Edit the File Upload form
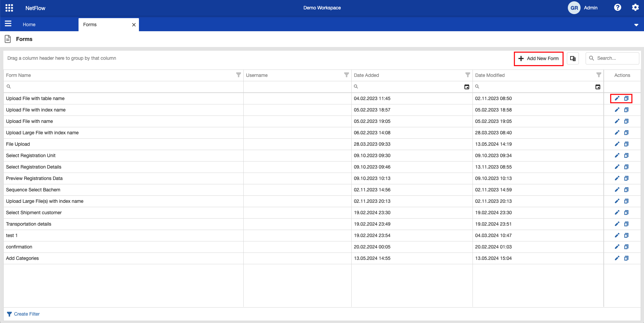Screen dimensions: 644x323 coord(617,144)
